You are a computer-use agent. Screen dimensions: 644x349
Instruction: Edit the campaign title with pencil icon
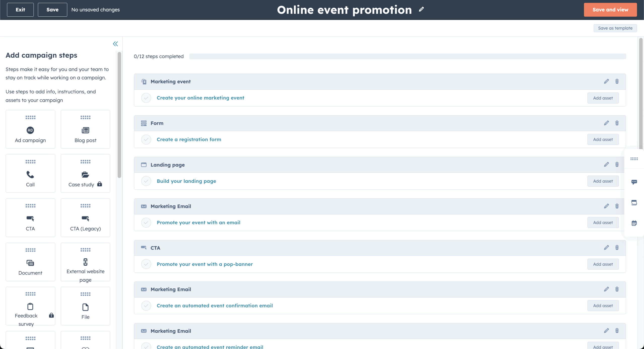pos(421,10)
